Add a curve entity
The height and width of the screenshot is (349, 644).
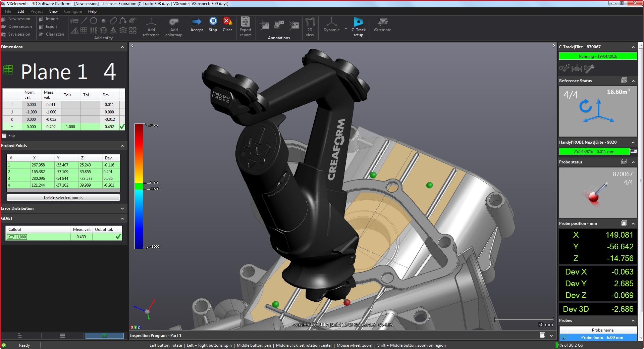pos(123,21)
